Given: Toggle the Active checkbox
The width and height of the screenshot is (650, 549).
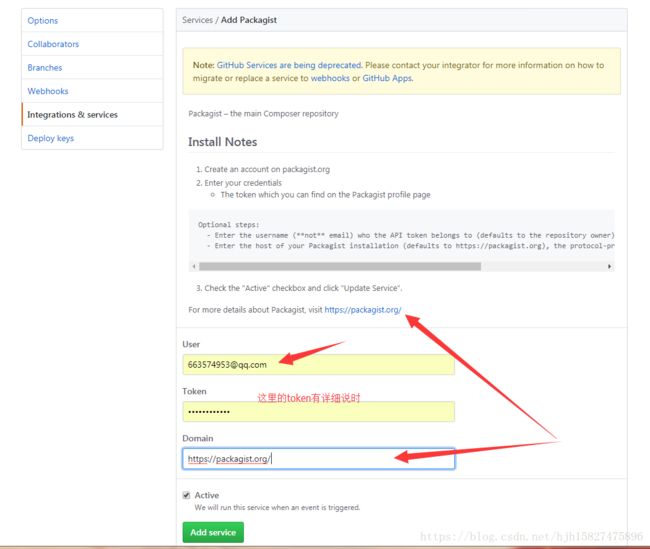Looking at the screenshot, I should (187, 495).
